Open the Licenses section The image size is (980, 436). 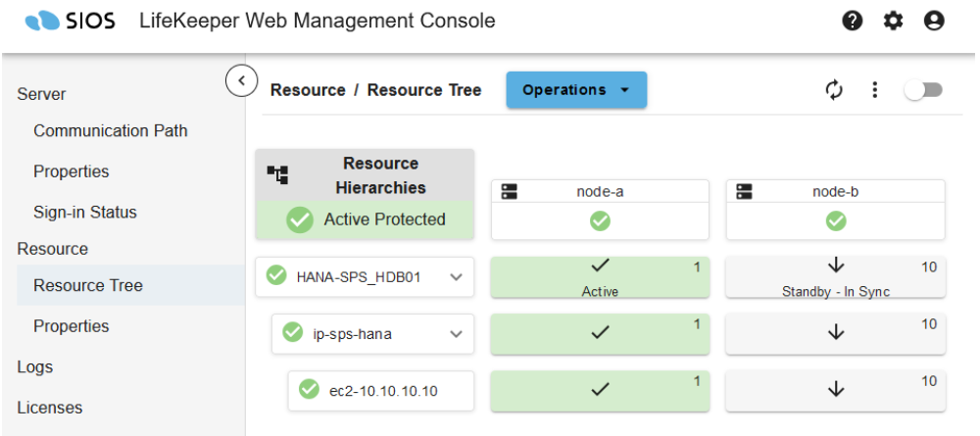tap(50, 408)
